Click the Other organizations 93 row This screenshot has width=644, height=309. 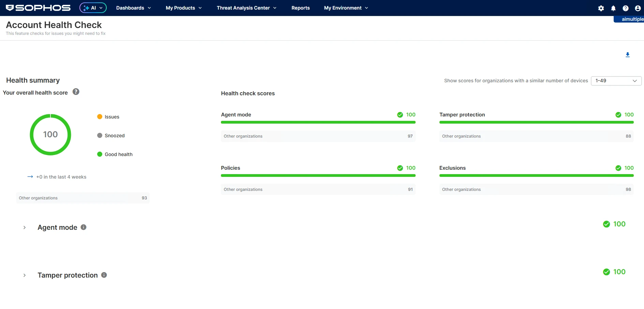click(83, 198)
